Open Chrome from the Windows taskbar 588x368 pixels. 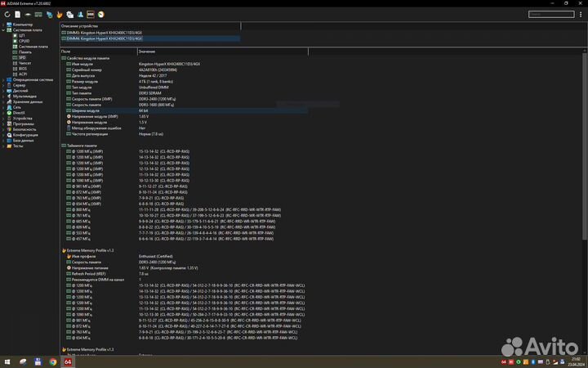[x=52, y=361]
